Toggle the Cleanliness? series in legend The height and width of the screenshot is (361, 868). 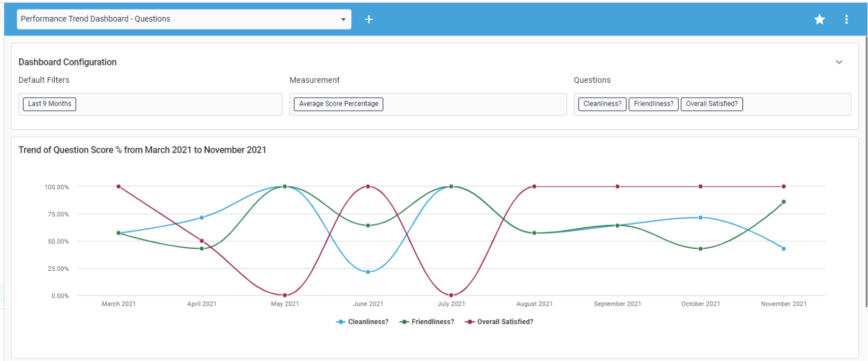tap(363, 322)
